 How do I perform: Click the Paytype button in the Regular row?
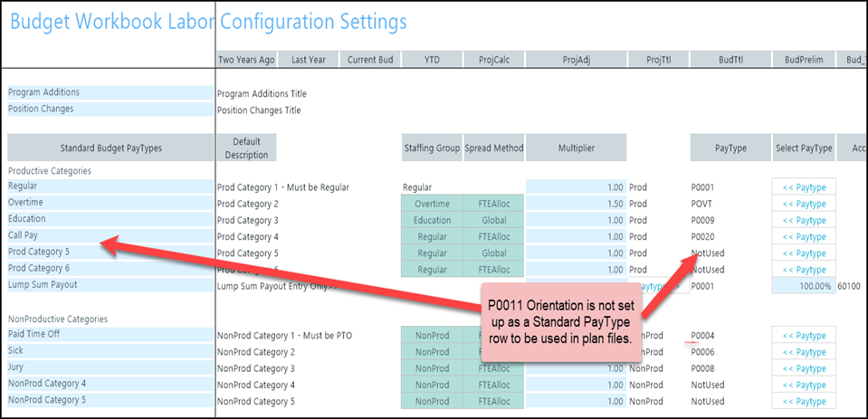(x=804, y=187)
